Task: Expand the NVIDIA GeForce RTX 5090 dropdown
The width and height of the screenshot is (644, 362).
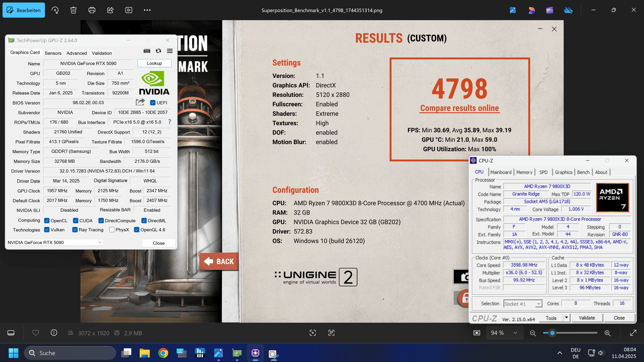Action: tap(100, 242)
